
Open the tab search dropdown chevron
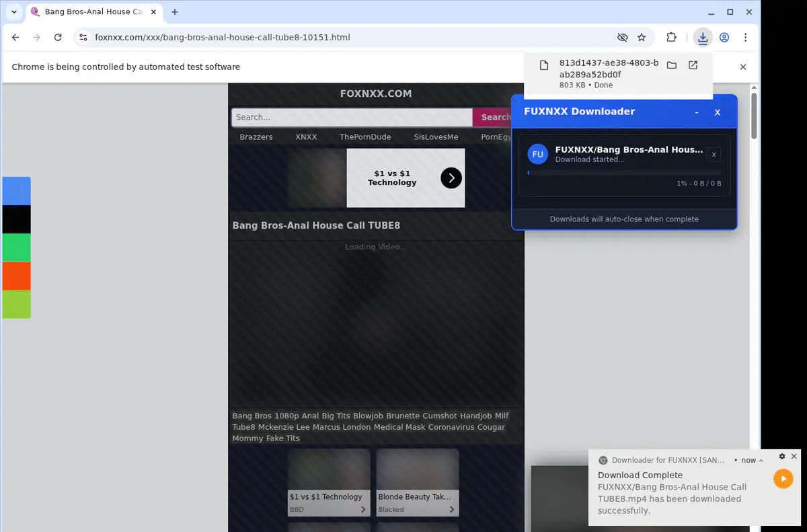point(14,12)
